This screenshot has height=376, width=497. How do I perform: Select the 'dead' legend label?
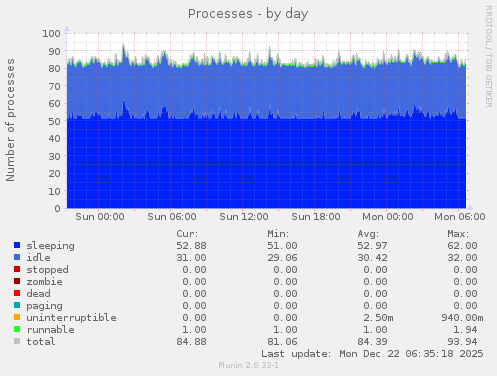(x=39, y=294)
